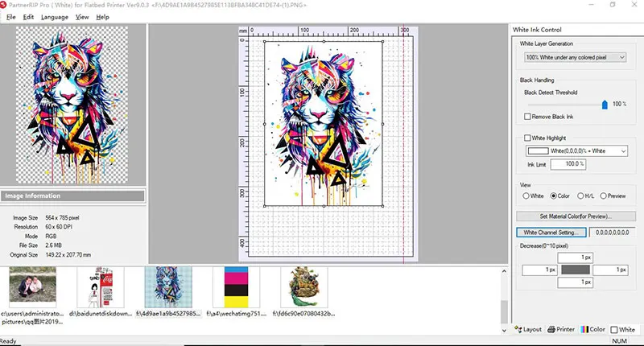Click the Resolution value 60 x 60 DPI
This screenshot has height=346, width=644.
[59, 227]
